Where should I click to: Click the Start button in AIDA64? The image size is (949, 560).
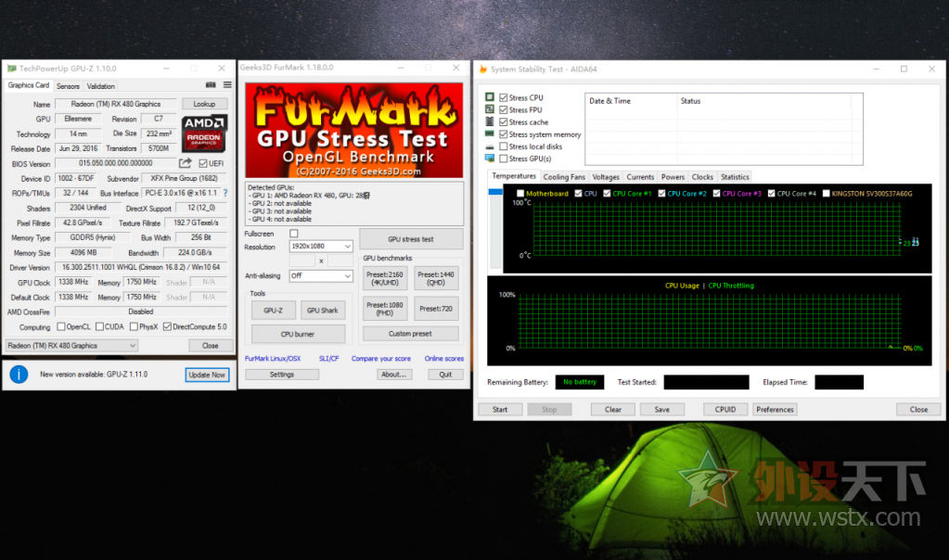500,410
